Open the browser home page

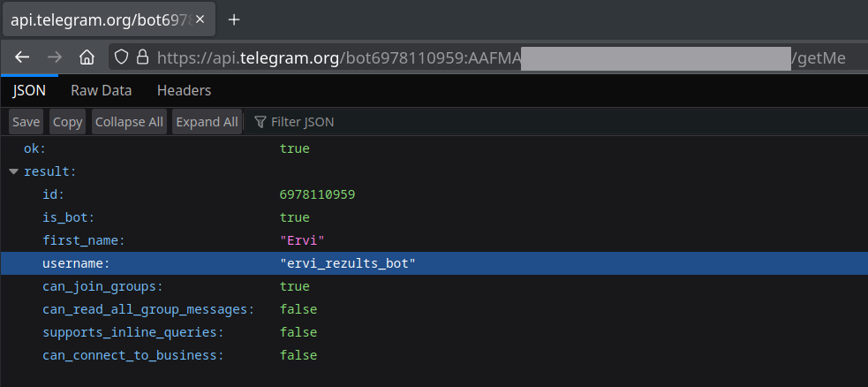[x=87, y=57]
